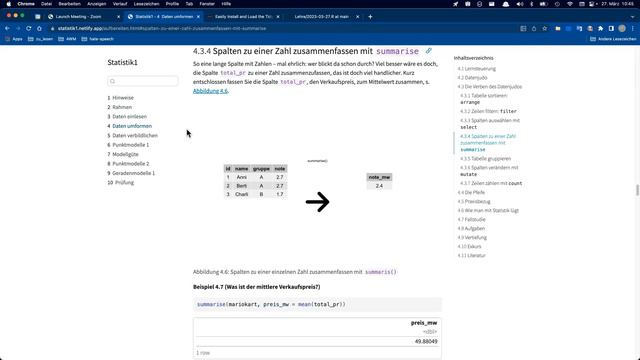Open the Statistik1 site title
The image size is (640, 360).
pyautogui.click(x=122, y=62)
